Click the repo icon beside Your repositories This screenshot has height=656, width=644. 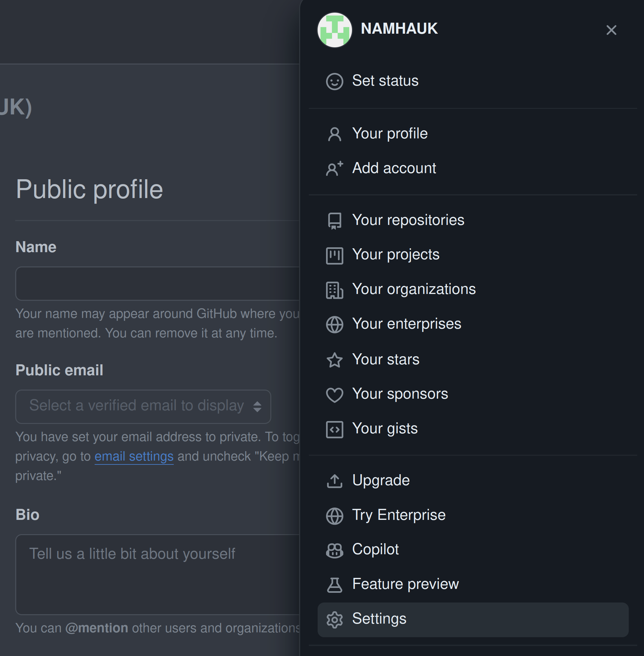click(x=334, y=221)
